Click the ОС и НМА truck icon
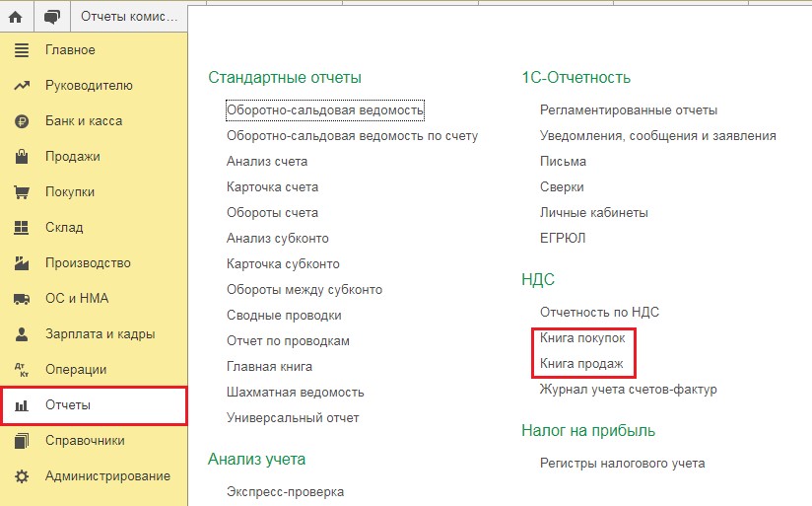This screenshot has height=506, width=812. pos(22,299)
